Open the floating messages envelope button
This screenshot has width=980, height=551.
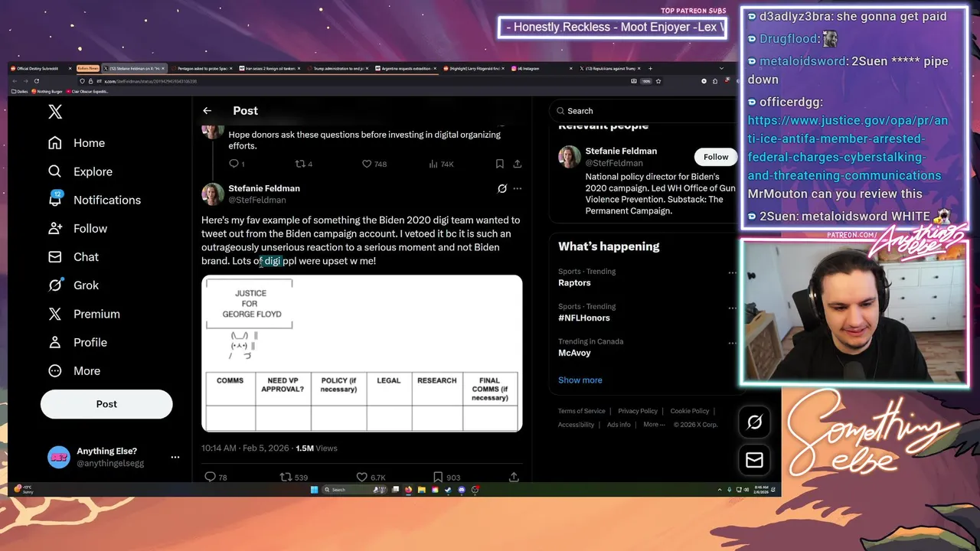point(754,459)
